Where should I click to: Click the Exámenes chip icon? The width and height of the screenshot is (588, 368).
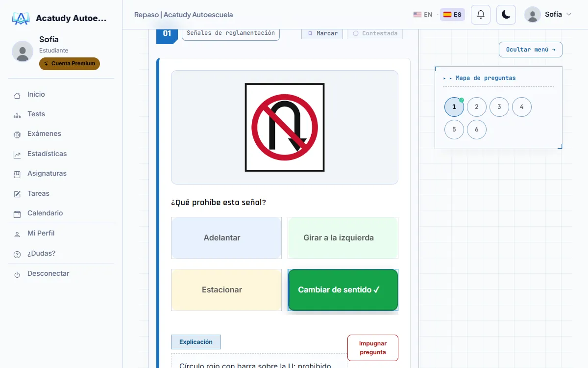click(x=17, y=134)
